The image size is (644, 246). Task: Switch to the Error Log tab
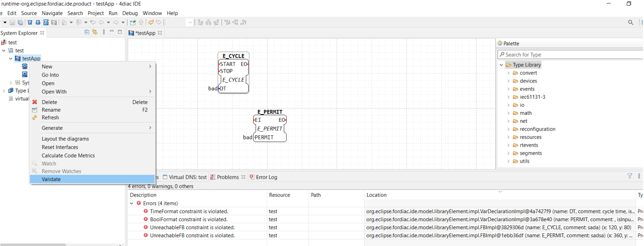[266, 177]
